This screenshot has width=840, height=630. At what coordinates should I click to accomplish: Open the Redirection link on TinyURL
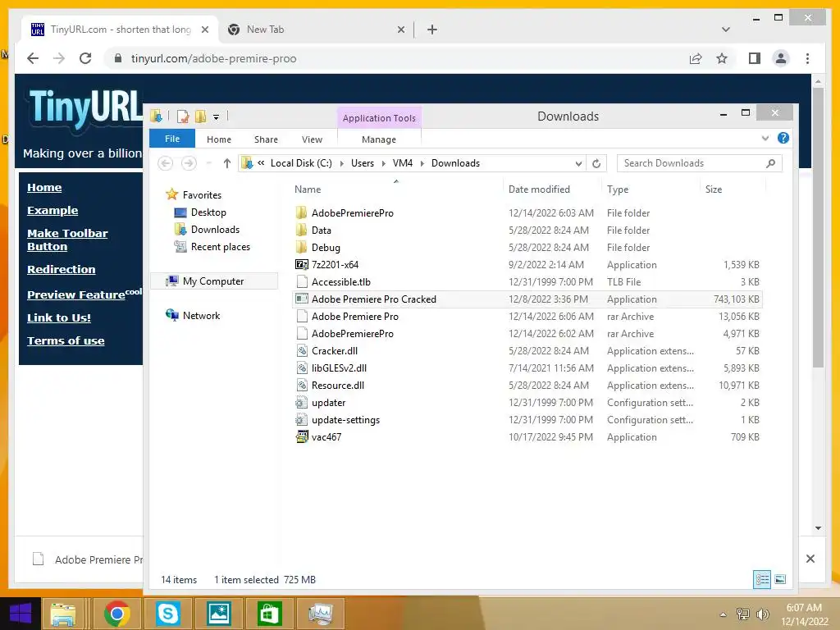click(61, 269)
